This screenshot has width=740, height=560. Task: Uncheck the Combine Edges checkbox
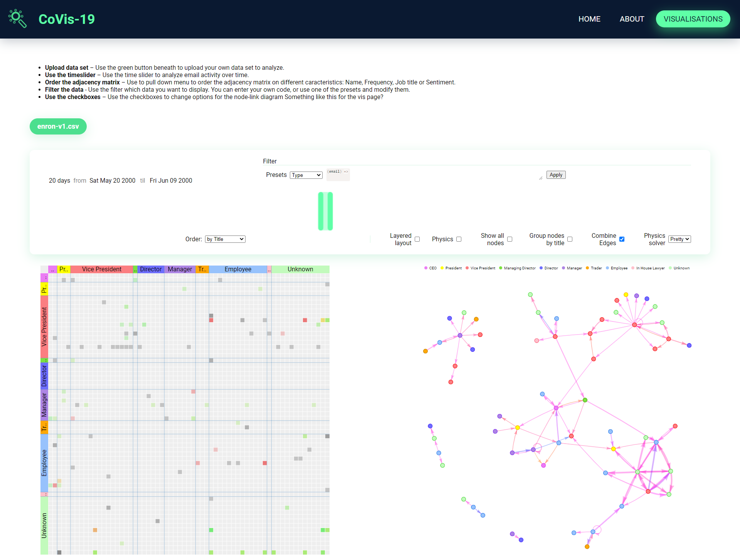(x=622, y=239)
